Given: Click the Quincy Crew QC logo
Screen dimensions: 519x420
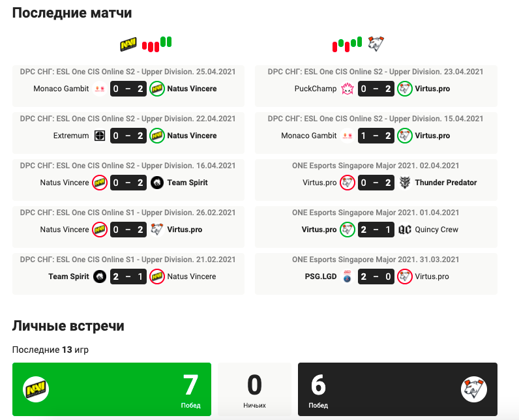Looking at the screenshot, I should tap(405, 230).
